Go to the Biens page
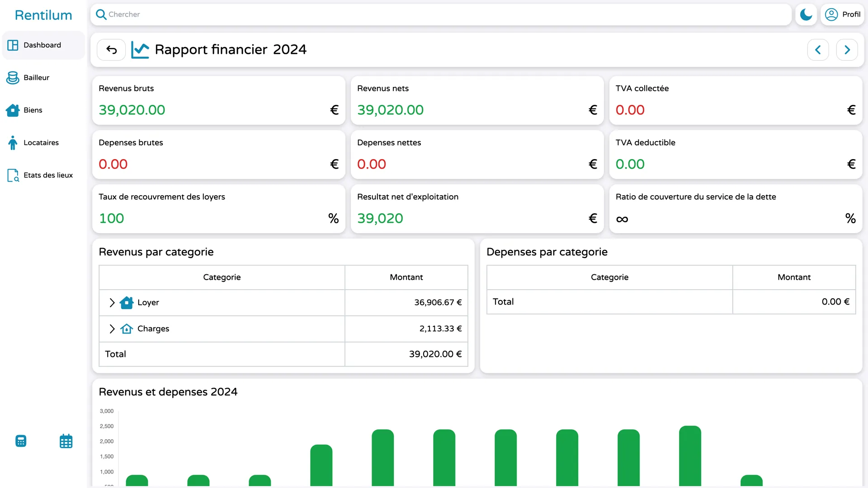The height and width of the screenshot is (488, 868). coord(43,110)
